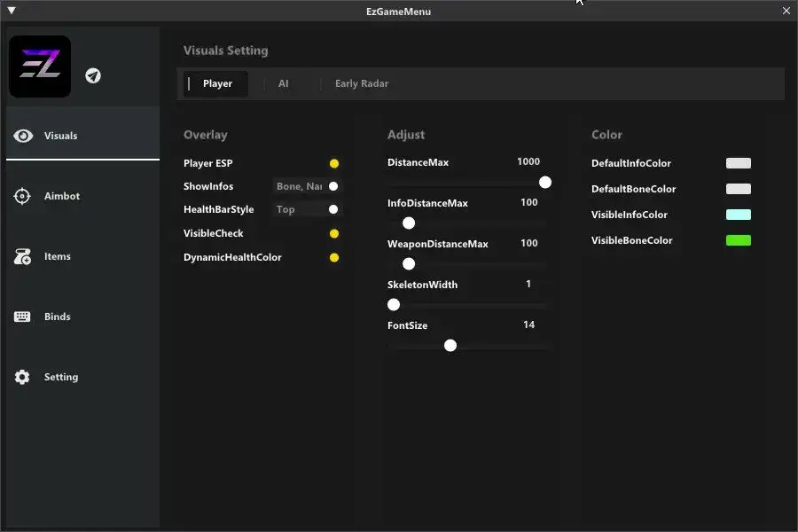The image size is (798, 532).
Task: Switch to the Early Radar tab
Action: tap(362, 83)
